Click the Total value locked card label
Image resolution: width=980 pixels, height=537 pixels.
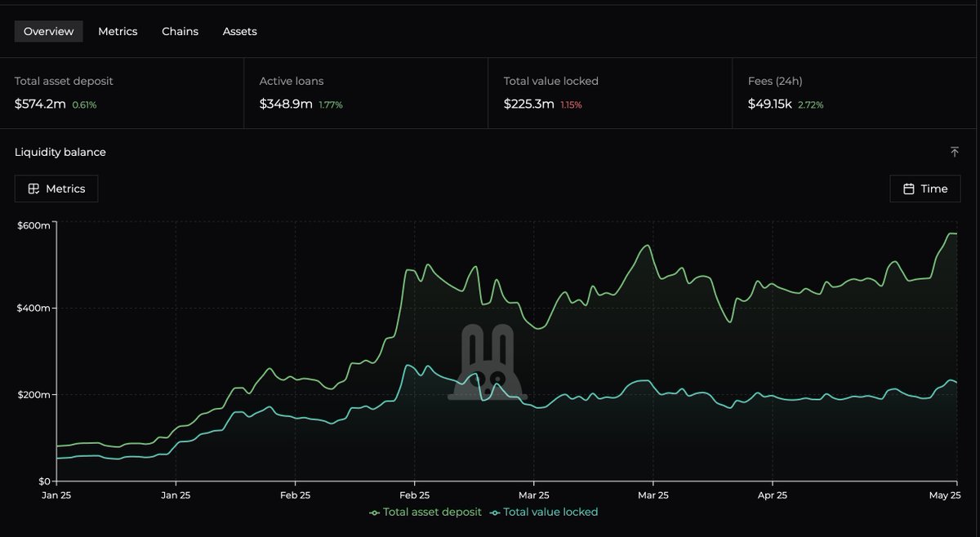551,81
